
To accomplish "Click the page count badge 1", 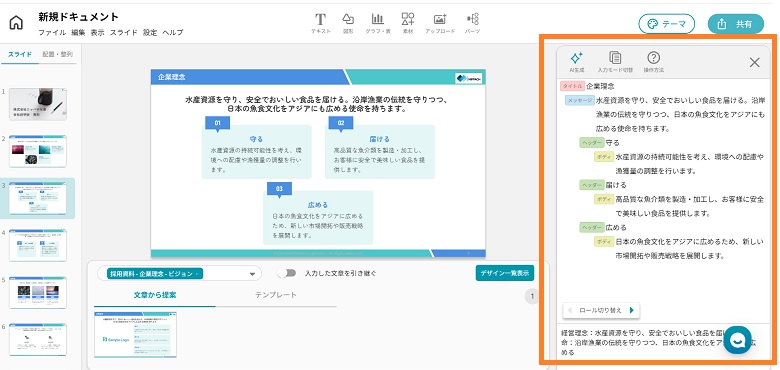I will pos(532,297).
